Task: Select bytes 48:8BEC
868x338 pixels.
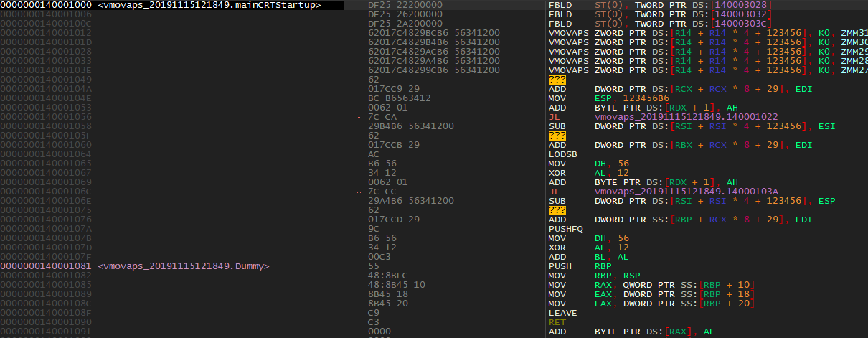Action: pyautogui.click(x=387, y=276)
